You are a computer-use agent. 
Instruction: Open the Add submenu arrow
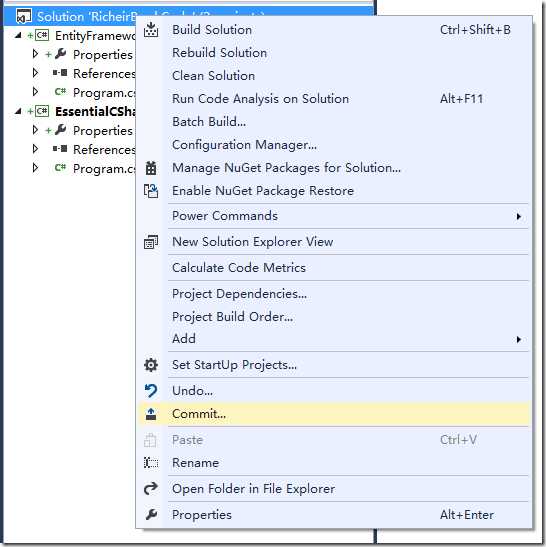click(x=519, y=339)
